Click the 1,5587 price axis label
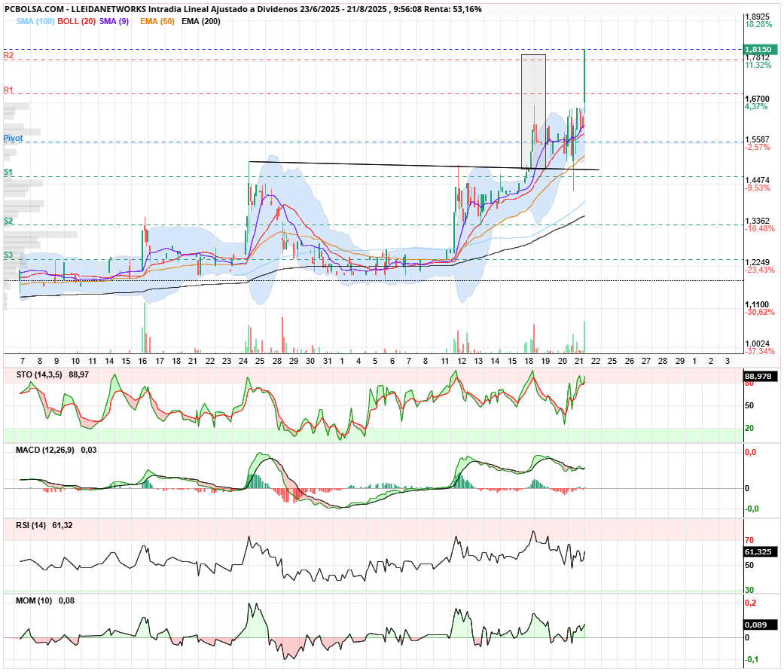 758,140
